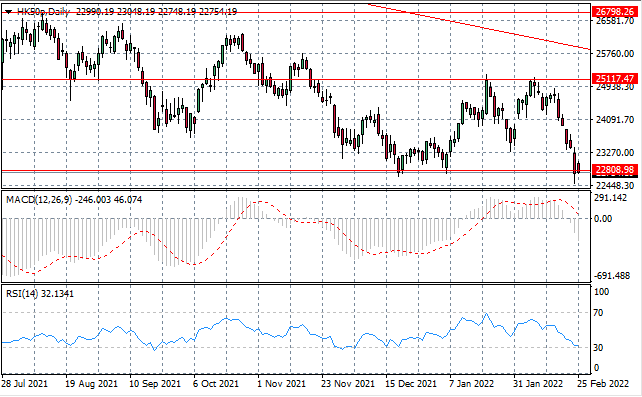This screenshot has width=642, height=397.
Task: Select the red horizontal line at 25117.47
Action: [x=296, y=79]
